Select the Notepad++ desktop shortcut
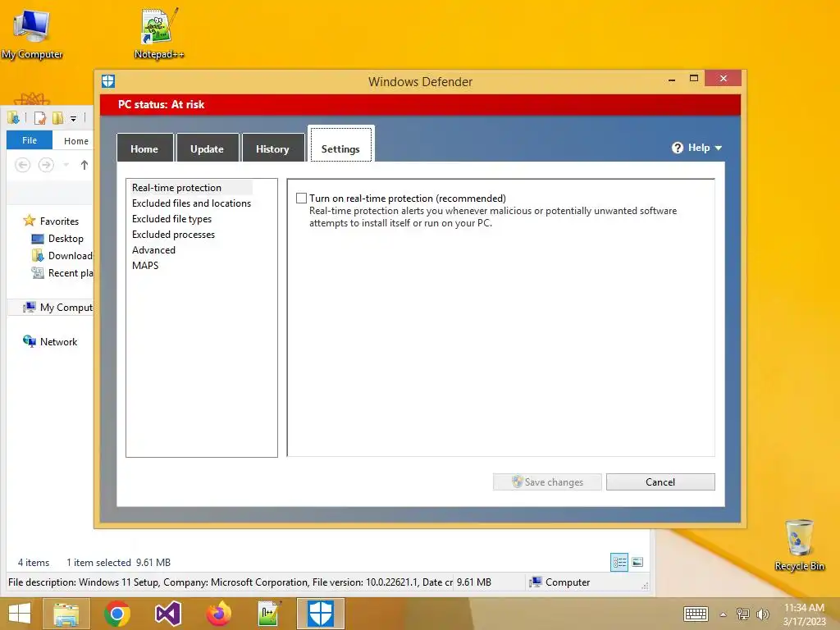 click(158, 33)
